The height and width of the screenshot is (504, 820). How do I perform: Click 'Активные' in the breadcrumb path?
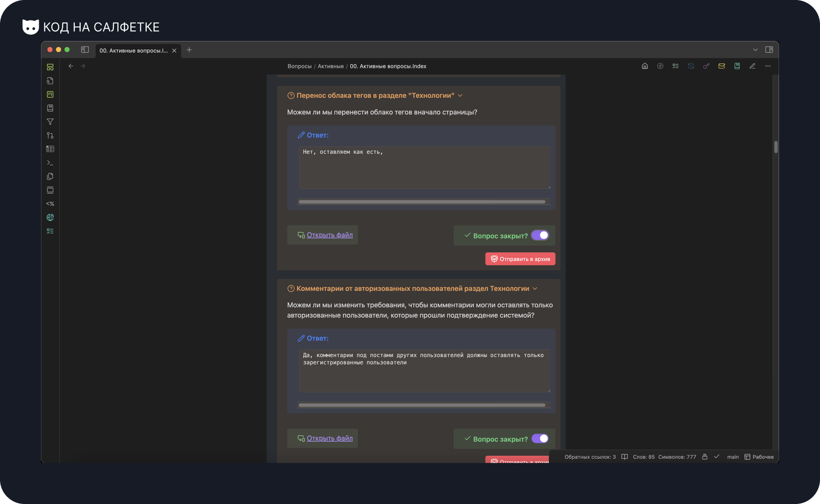click(331, 66)
